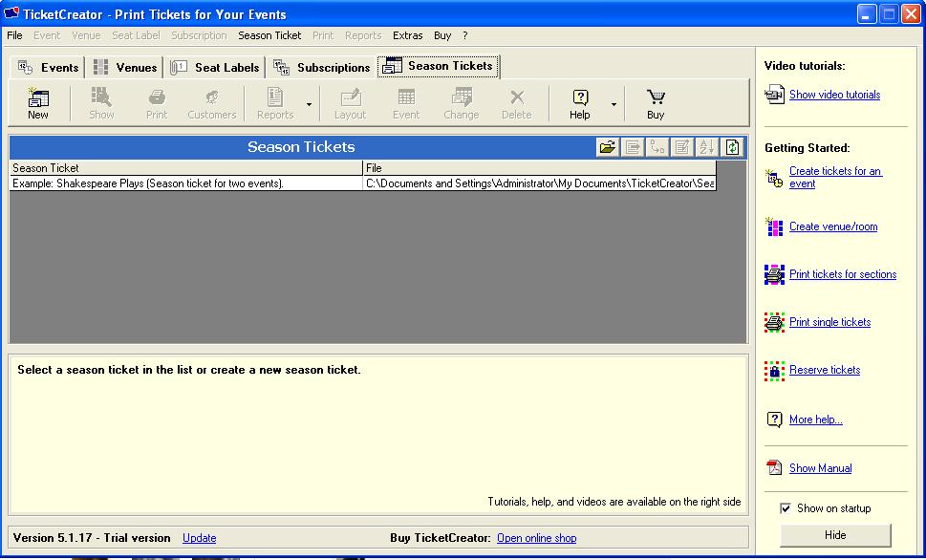The width and height of the screenshot is (926, 560).
Task: Open the File menu
Action: [14, 35]
